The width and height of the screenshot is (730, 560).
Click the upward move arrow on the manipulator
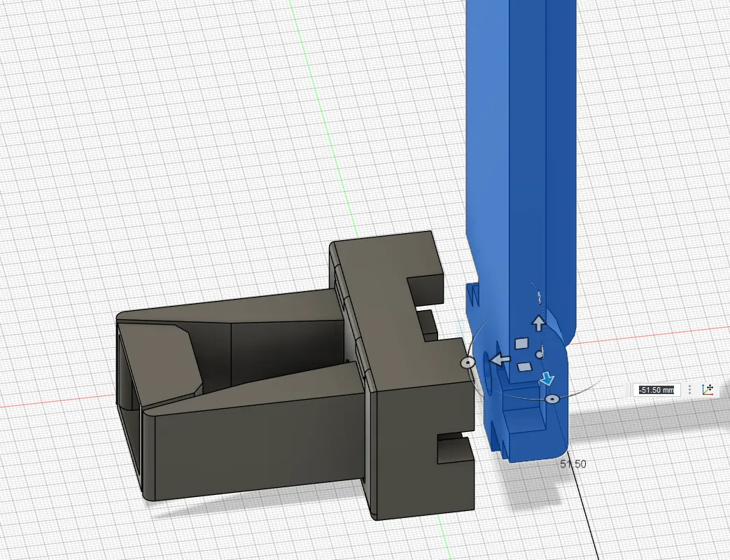(539, 323)
